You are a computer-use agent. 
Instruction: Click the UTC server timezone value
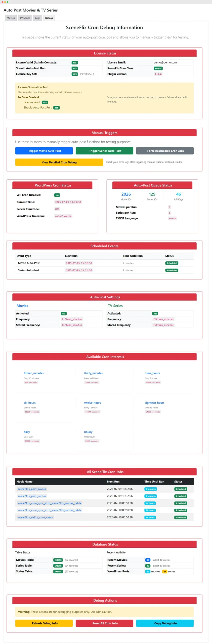pos(57,209)
